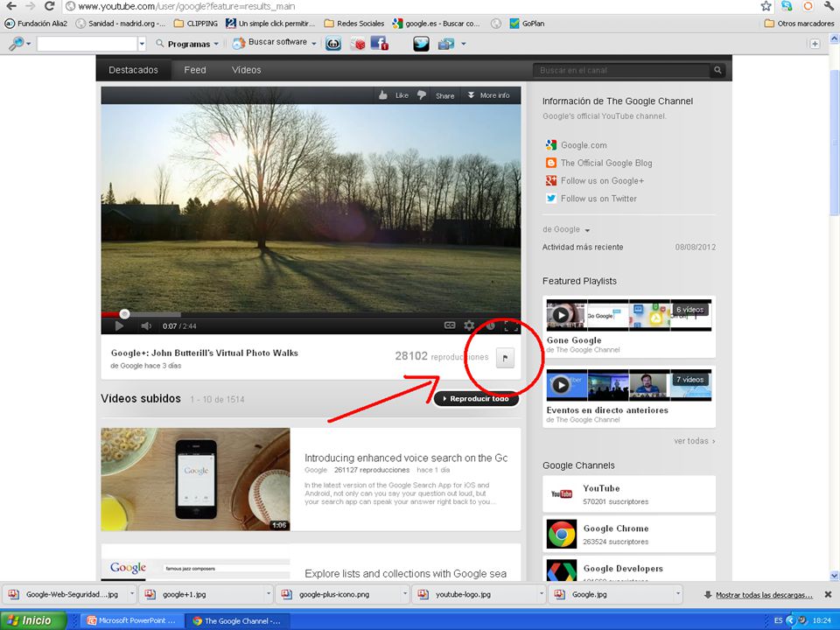Open the video player settings gear
840x630 pixels.
coord(469,325)
